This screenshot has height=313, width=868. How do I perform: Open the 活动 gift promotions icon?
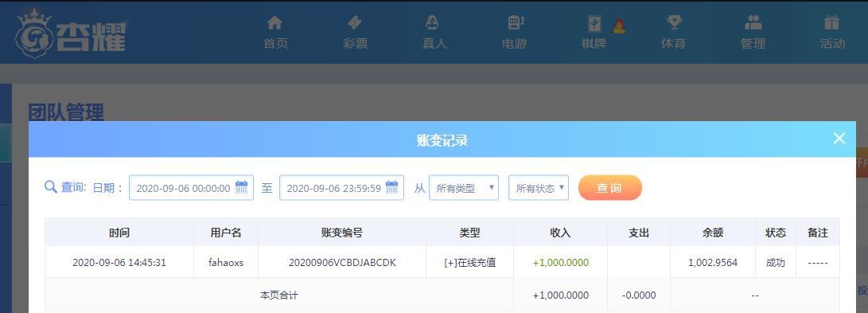pos(831,23)
